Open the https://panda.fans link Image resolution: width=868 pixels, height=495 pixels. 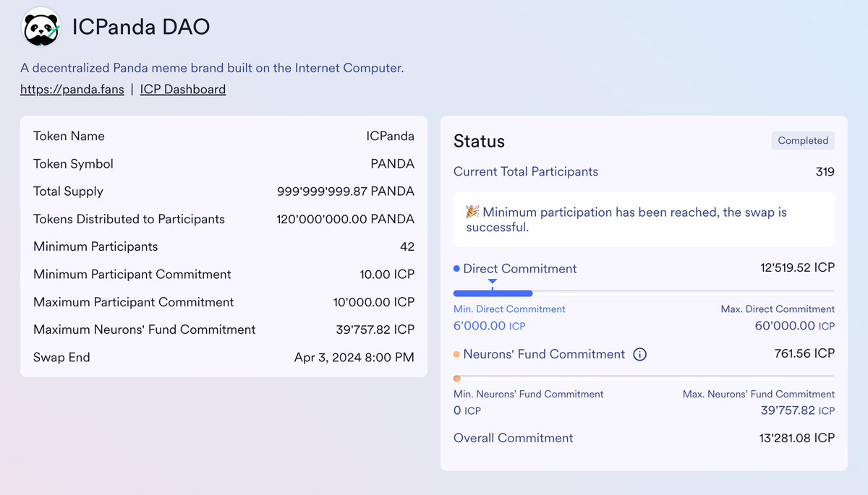(x=72, y=90)
